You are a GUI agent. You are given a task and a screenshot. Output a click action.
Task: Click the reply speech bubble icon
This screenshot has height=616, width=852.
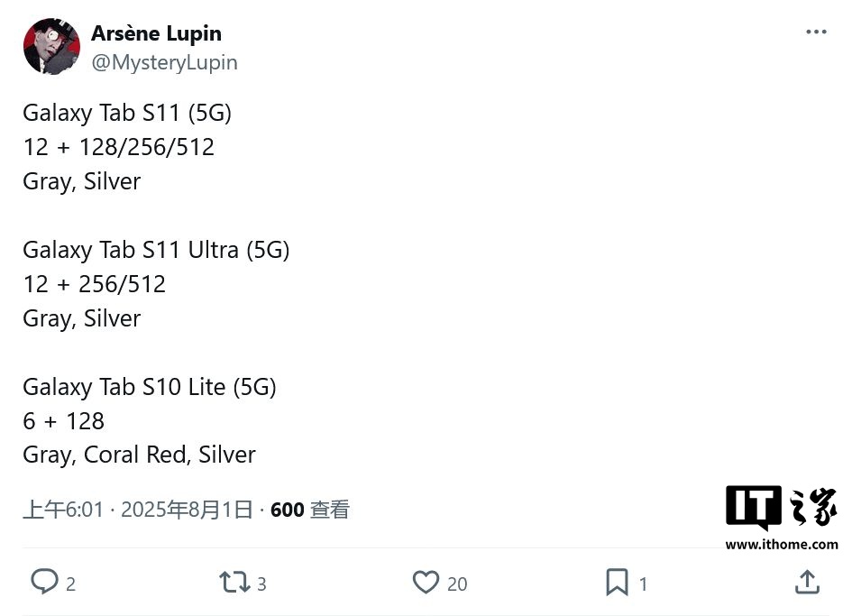tap(44, 582)
